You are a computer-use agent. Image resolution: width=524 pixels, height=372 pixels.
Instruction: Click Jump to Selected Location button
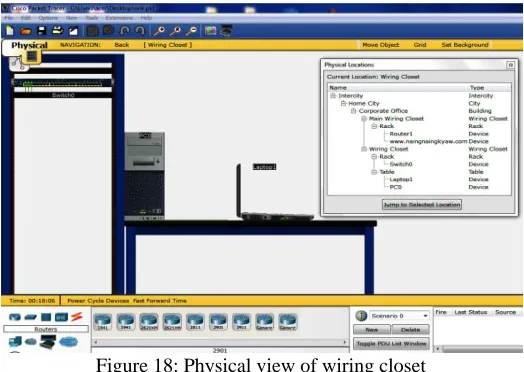422,205
